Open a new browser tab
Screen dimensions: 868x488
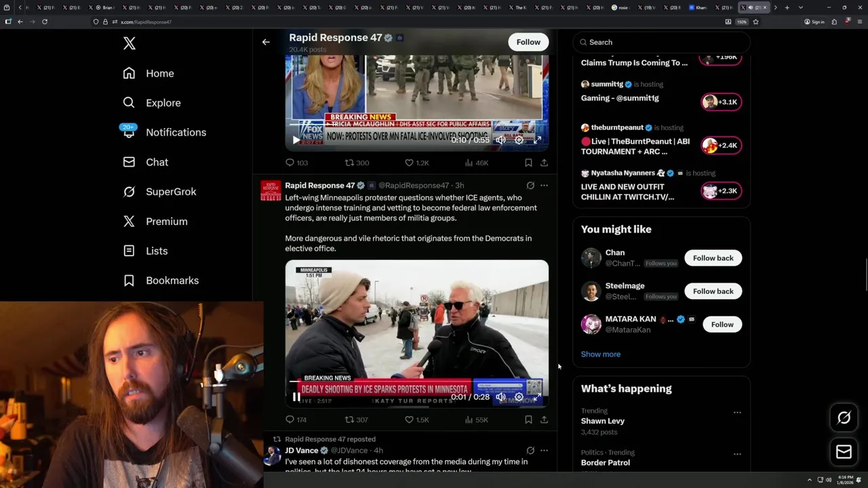pyautogui.click(x=787, y=7)
